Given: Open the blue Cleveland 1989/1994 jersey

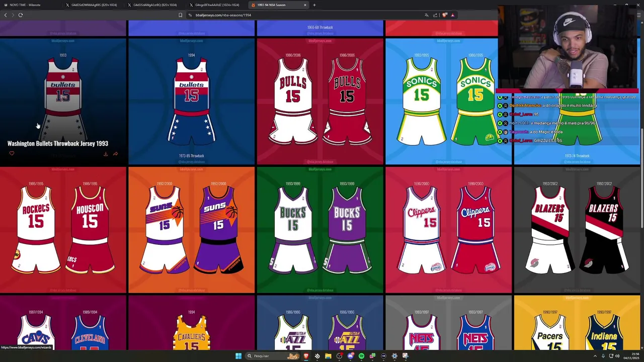Looking at the screenshot, I should (90, 332).
